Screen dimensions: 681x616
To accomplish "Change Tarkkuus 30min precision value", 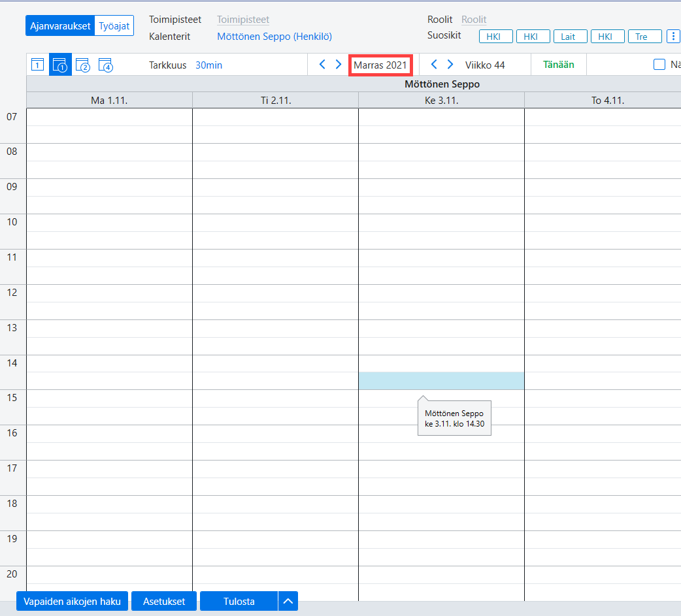I will click(209, 65).
